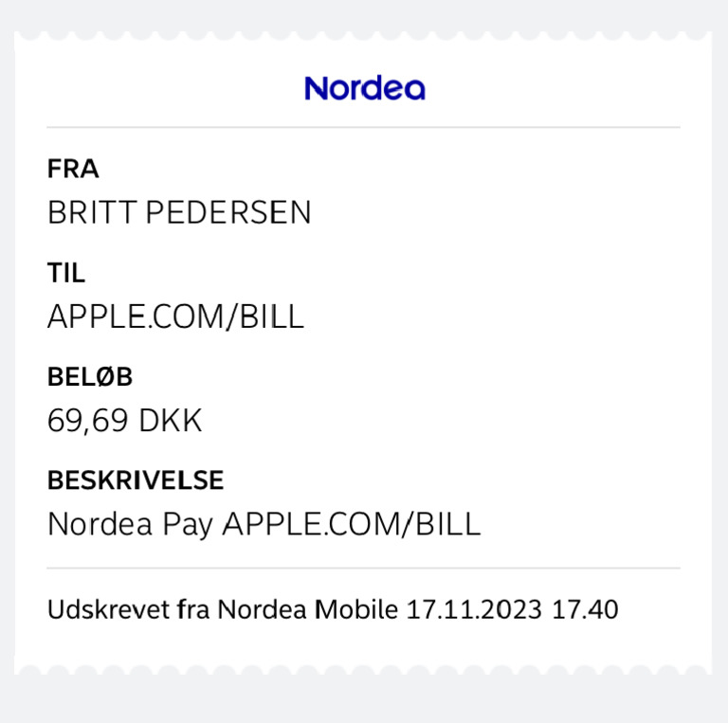Click the divider above the footer
The height and width of the screenshot is (723, 728).
(364, 569)
